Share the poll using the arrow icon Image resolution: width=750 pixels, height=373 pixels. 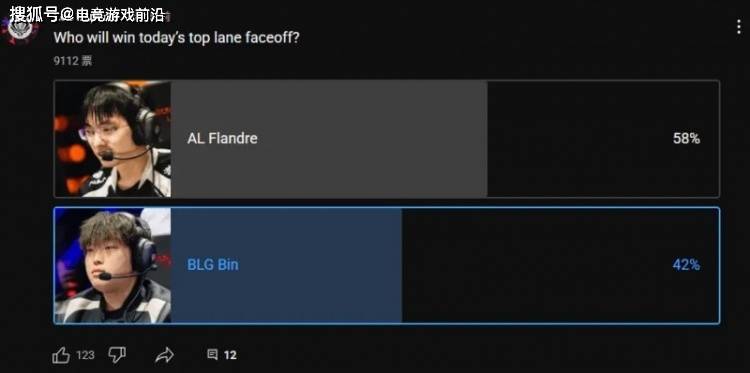point(165,355)
